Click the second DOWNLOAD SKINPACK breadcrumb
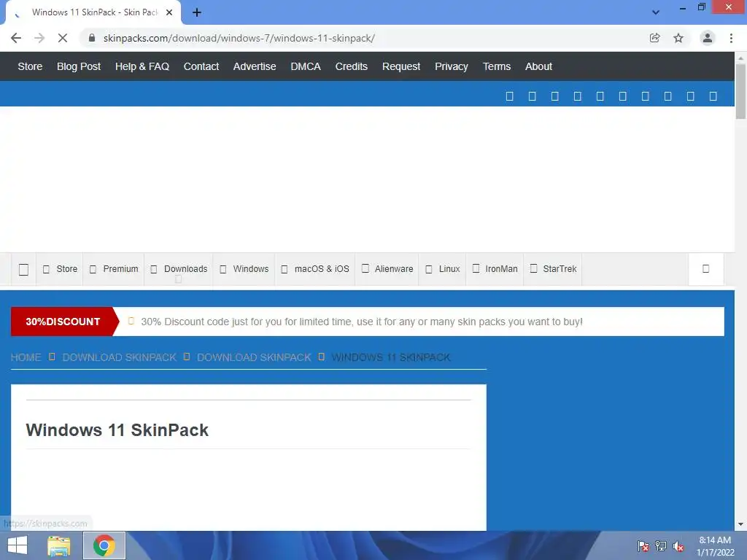Viewport: 747px width, 560px height. pyautogui.click(x=254, y=357)
